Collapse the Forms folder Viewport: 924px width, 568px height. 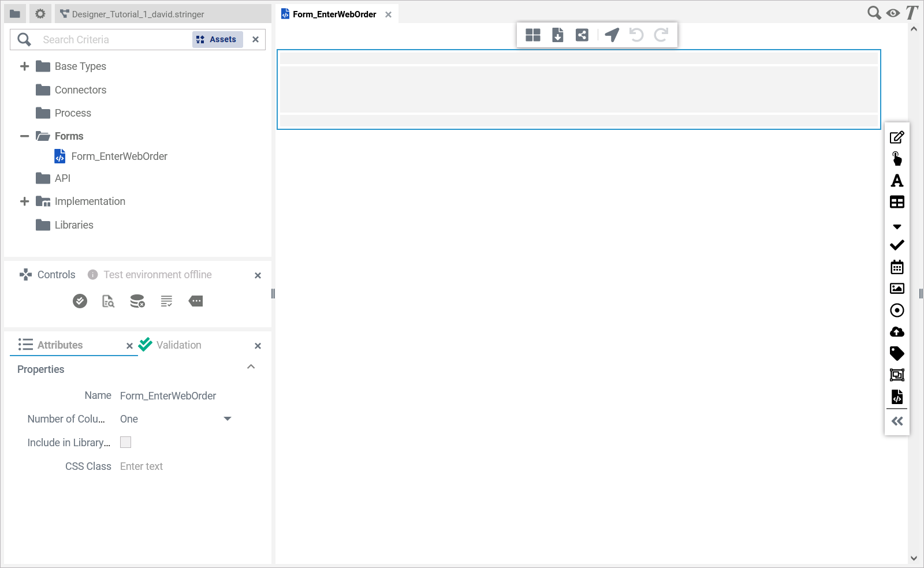tap(24, 136)
